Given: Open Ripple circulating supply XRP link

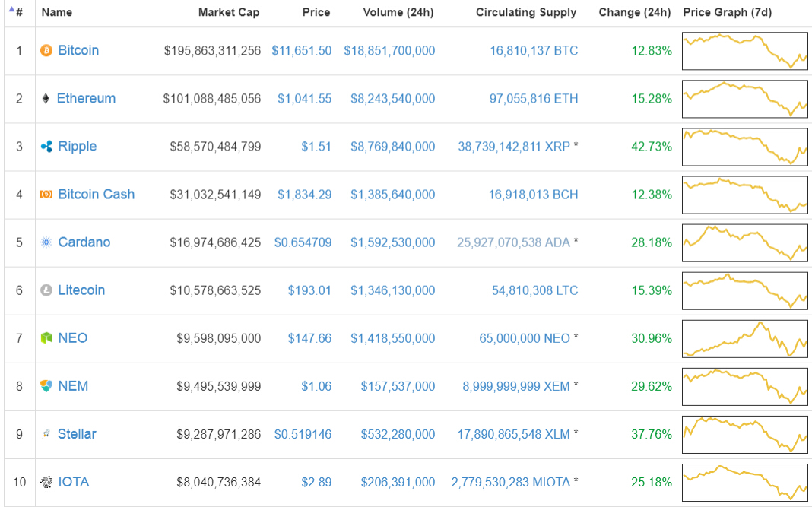Looking at the screenshot, I should (514, 147).
